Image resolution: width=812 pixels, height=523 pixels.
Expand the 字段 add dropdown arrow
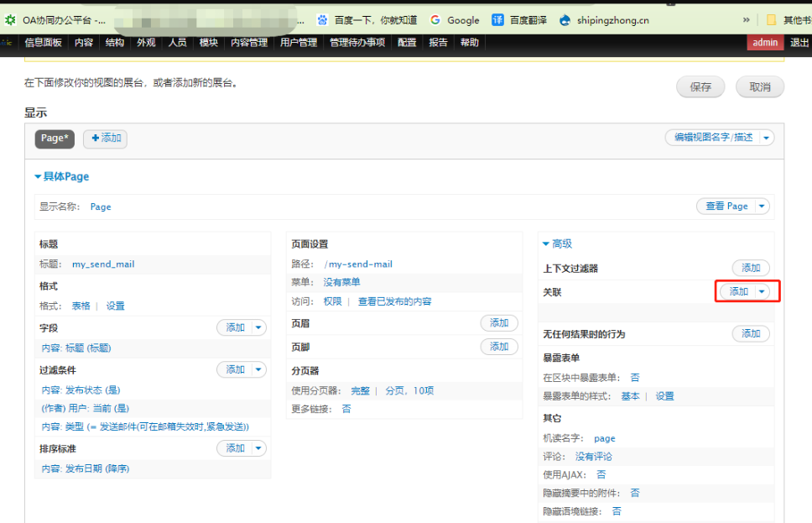point(258,327)
